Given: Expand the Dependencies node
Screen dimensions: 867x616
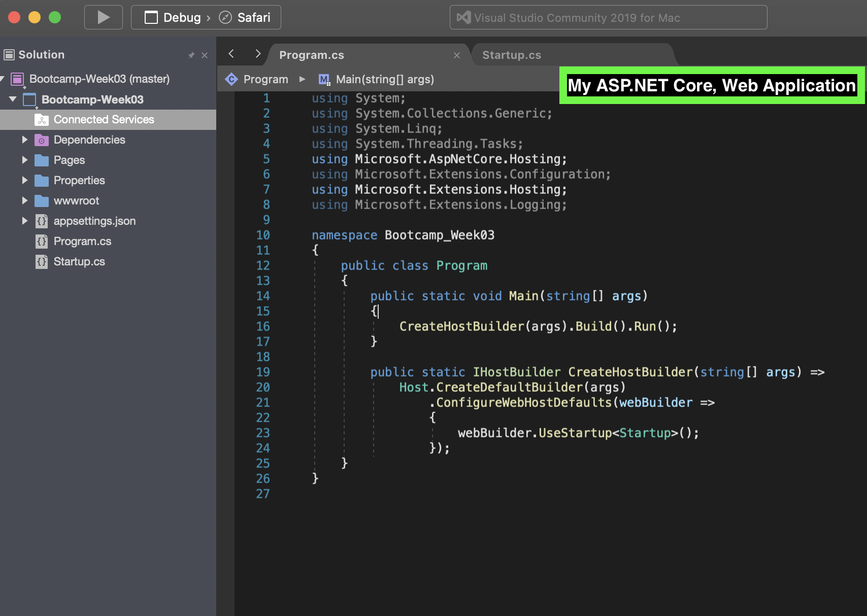Looking at the screenshot, I should pyautogui.click(x=25, y=140).
